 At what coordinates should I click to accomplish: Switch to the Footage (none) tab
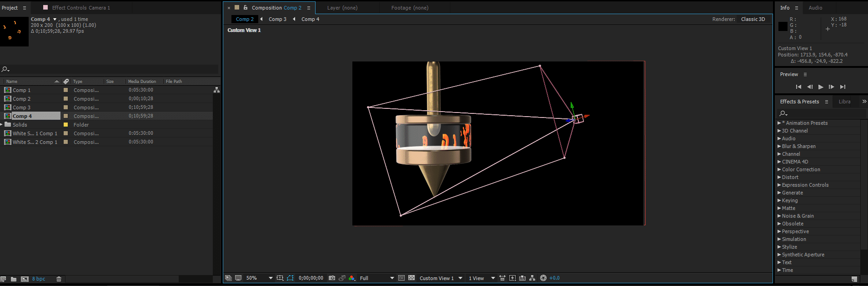tap(410, 8)
